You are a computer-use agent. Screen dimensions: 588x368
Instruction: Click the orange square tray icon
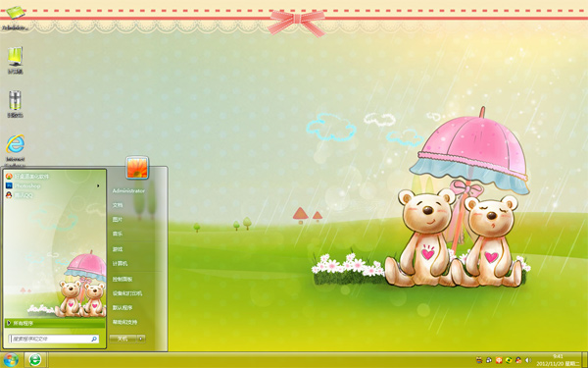tap(499, 360)
